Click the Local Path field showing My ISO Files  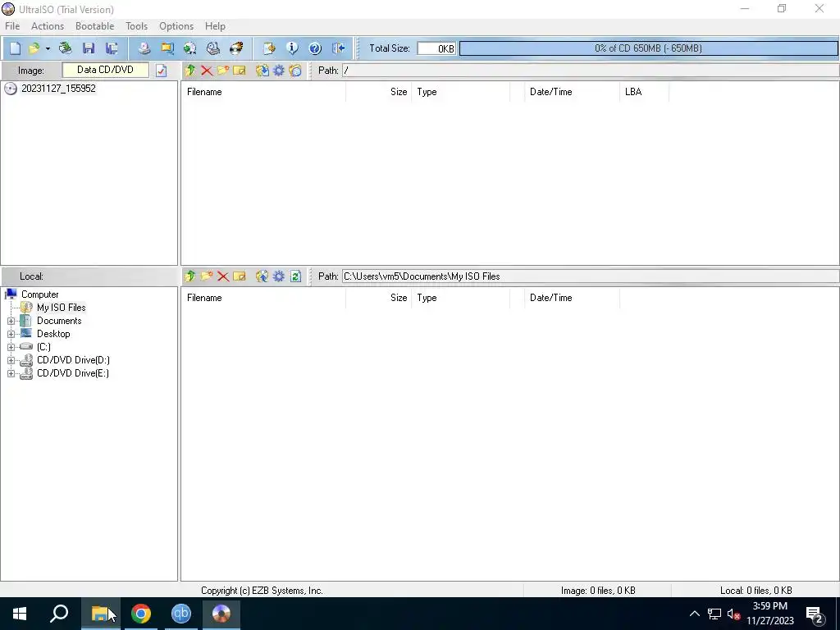pyautogui.click(x=591, y=276)
